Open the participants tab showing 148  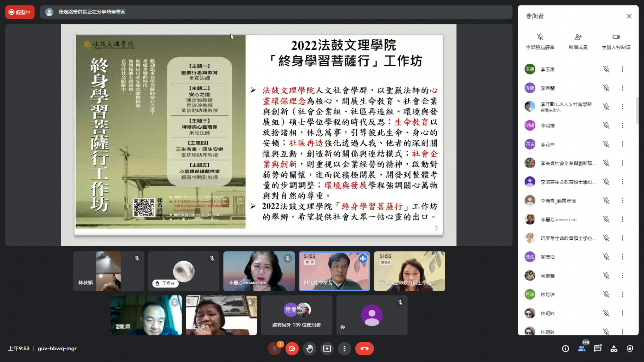[582, 349]
